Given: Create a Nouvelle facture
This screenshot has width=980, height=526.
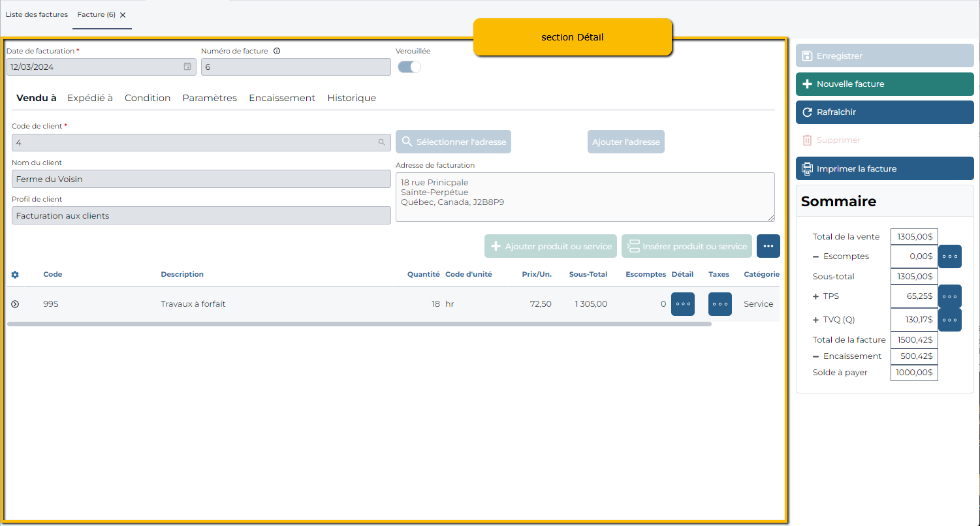Looking at the screenshot, I should 885,84.
